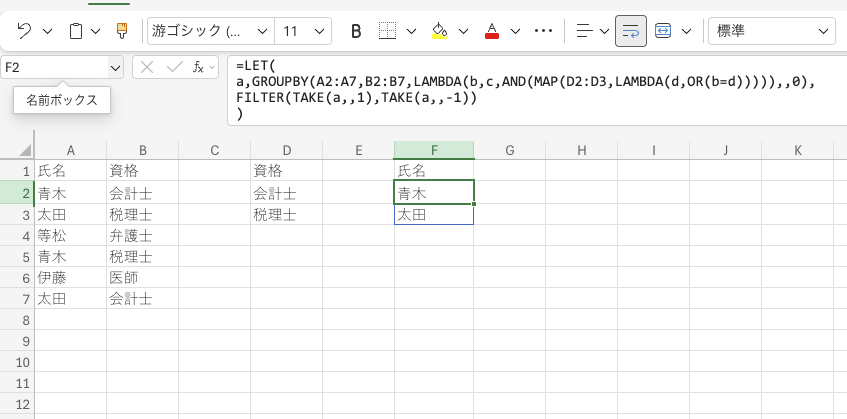Click the formula confirm checkmark icon

[175, 67]
